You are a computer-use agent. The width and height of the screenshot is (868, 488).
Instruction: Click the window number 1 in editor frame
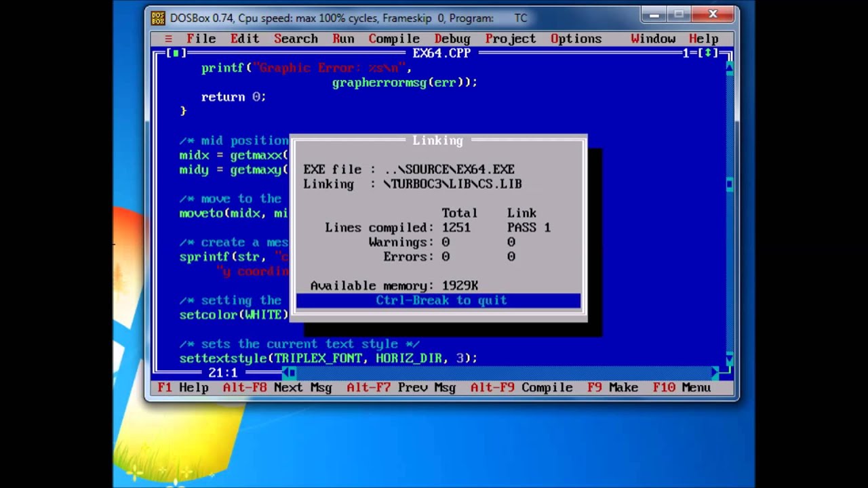[686, 53]
